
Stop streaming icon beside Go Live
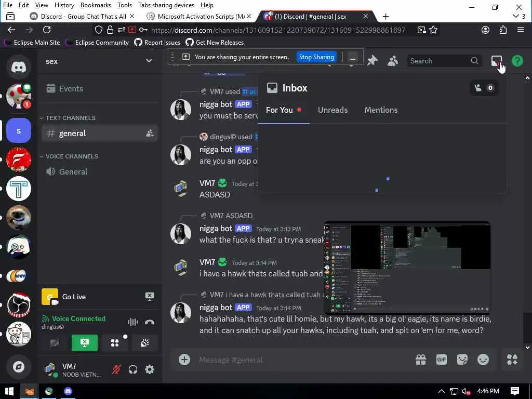[150, 297]
